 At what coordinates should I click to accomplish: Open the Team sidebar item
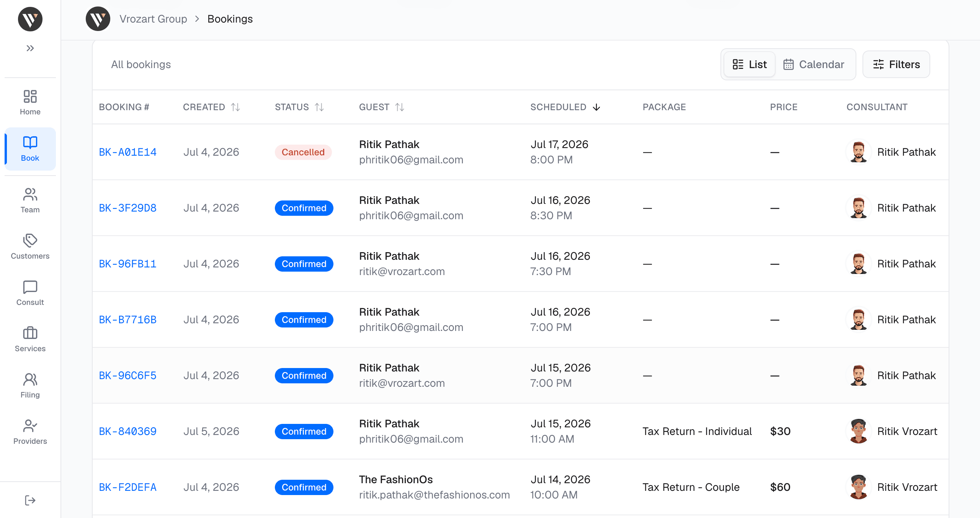click(30, 200)
